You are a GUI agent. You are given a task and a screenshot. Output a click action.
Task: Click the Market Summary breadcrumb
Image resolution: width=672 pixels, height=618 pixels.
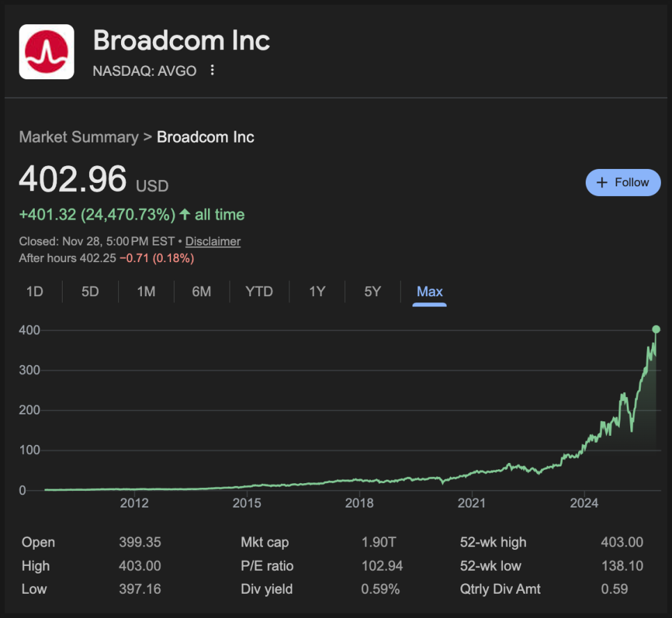79,137
